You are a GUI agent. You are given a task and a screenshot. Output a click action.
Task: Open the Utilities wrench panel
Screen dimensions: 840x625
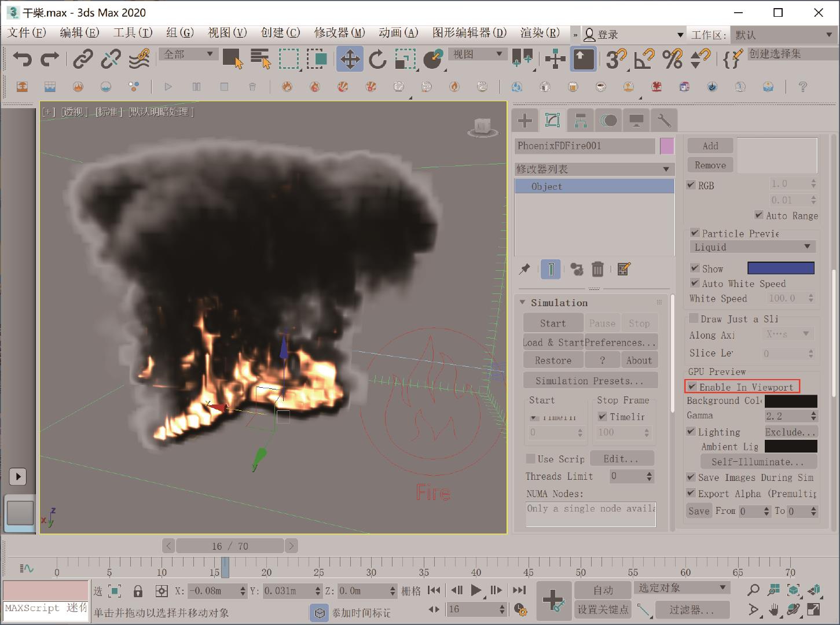664,120
